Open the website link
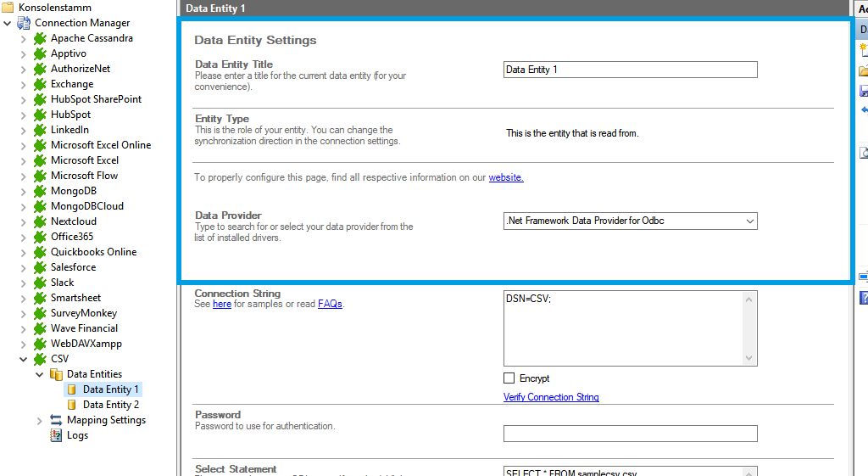Image resolution: width=868 pixels, height=476 pixels. tap(506, 177)
